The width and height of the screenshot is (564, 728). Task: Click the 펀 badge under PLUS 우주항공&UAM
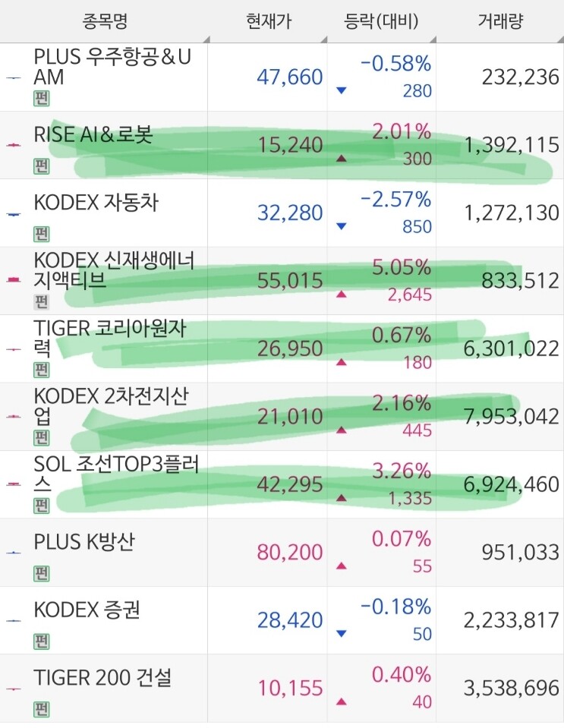(41, 99)
